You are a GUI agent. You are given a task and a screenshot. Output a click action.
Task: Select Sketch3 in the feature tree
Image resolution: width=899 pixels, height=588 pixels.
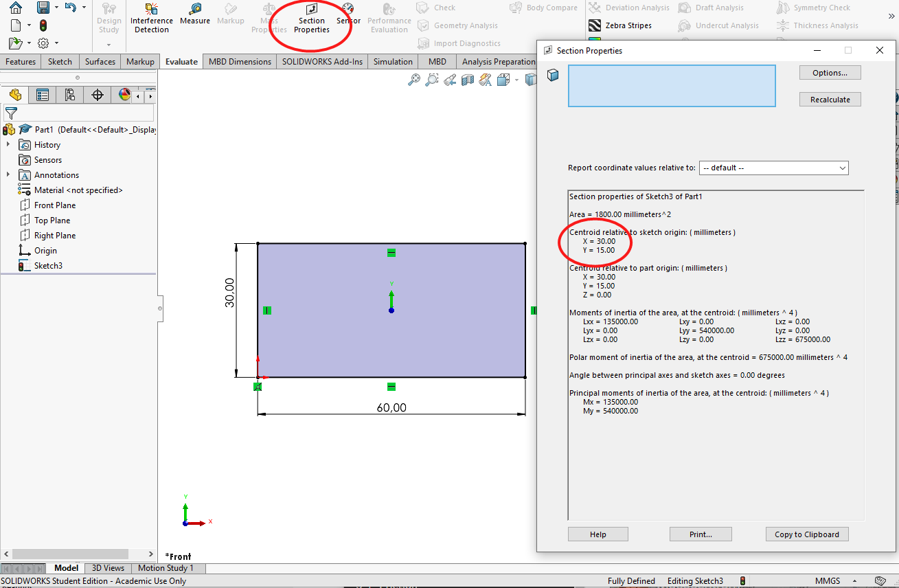point(48,266)
